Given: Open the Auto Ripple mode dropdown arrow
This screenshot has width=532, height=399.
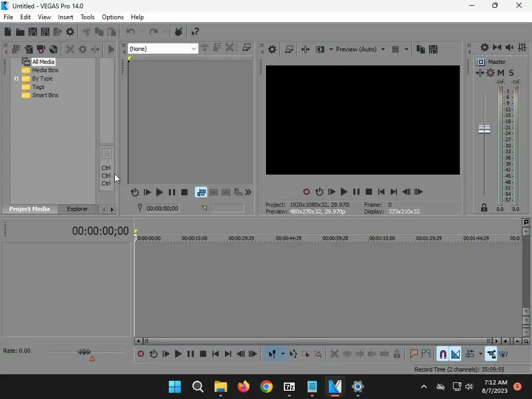Looking at the screenshot, I should click(x=481, y=354).
